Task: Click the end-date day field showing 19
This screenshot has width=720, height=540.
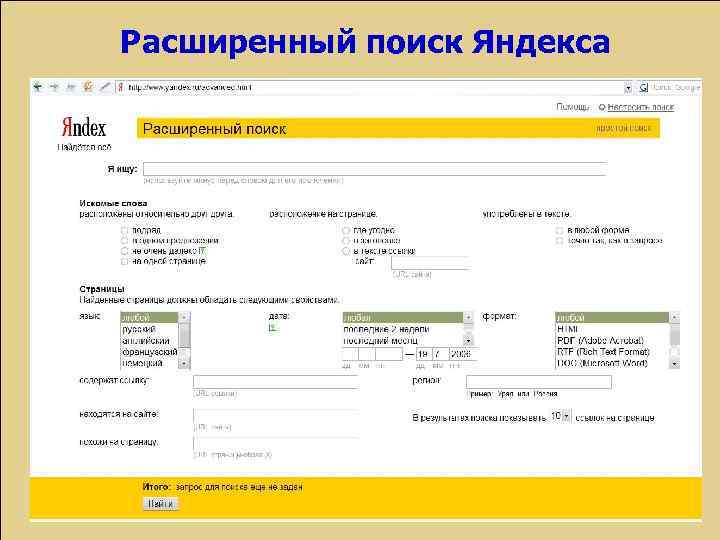Action: 423,354
